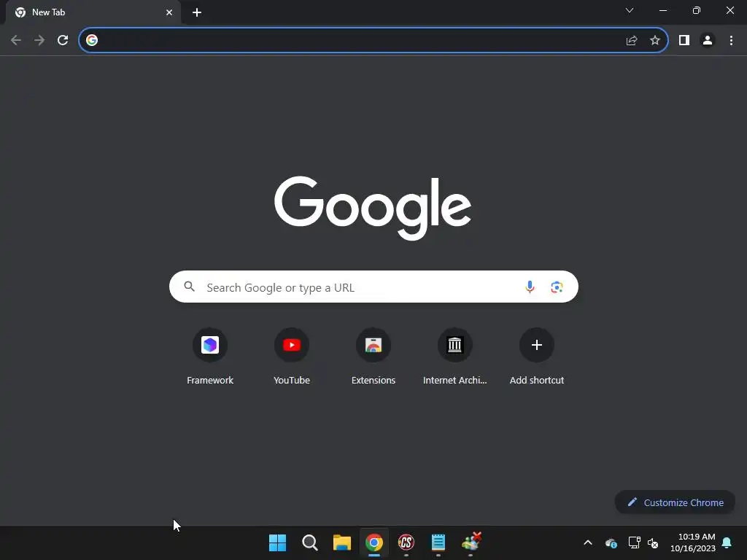Image resolution: width=747 pixels, height=560 pixels.
Task: Show hidden system tray icons
Action: [x=588, y=542]
